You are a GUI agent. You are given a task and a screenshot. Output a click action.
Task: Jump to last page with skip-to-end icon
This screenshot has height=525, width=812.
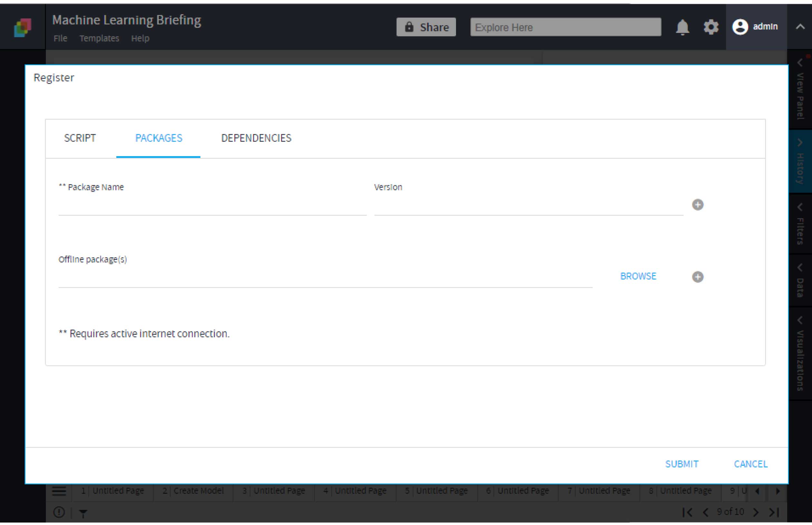coord(774,512)
